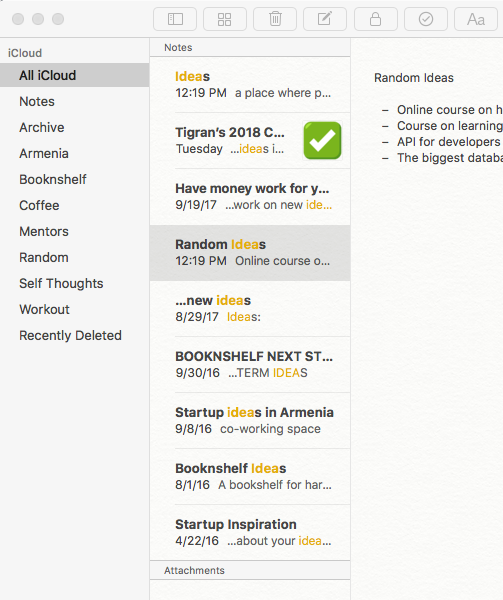Open the Ideas note from 12:19 PM
Image resolution: width=503 pixels, height=600 pixels.
[x=250, y=85]
